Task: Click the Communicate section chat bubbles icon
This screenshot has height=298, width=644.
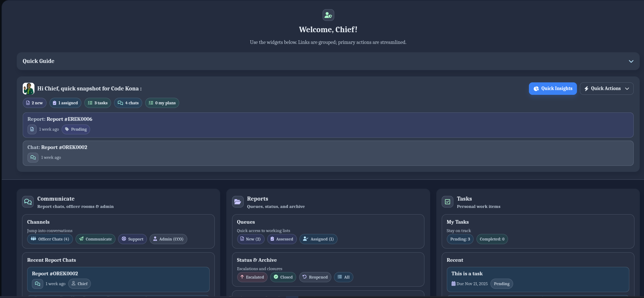Action: pyautogui.click(x=28, y=202)
